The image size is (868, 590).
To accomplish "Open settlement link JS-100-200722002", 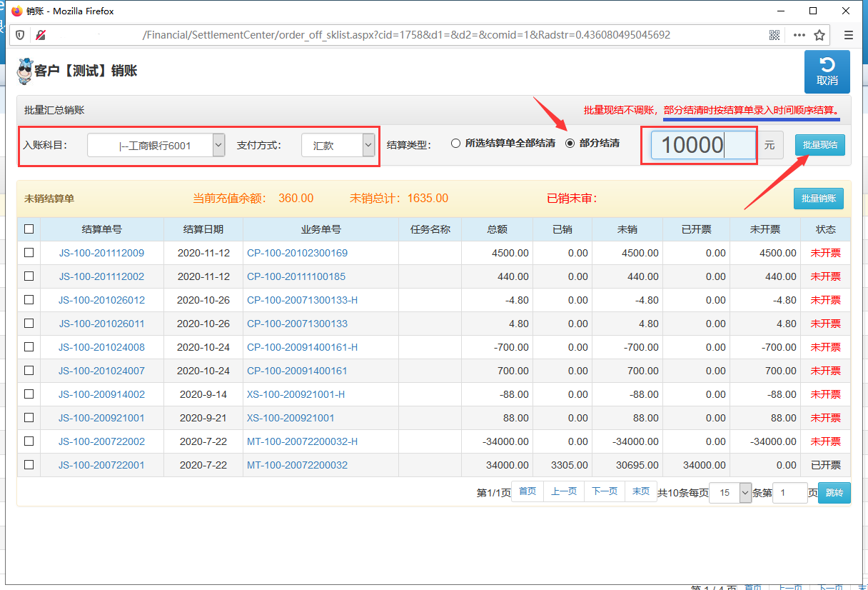I will click(x=101, y=441).
